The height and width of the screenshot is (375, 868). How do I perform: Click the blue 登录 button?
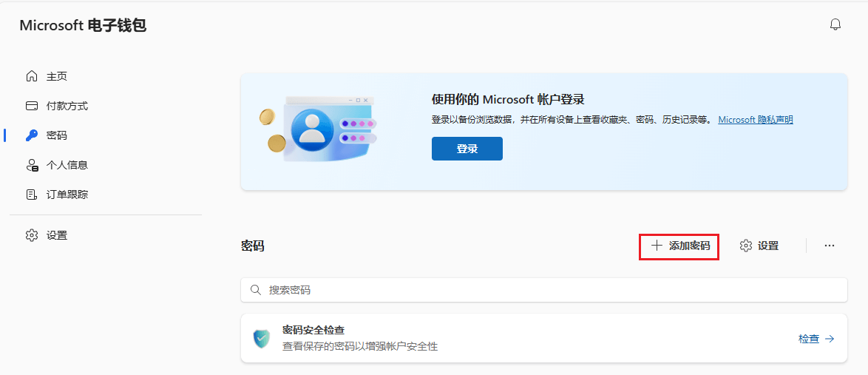click(467, 149)
